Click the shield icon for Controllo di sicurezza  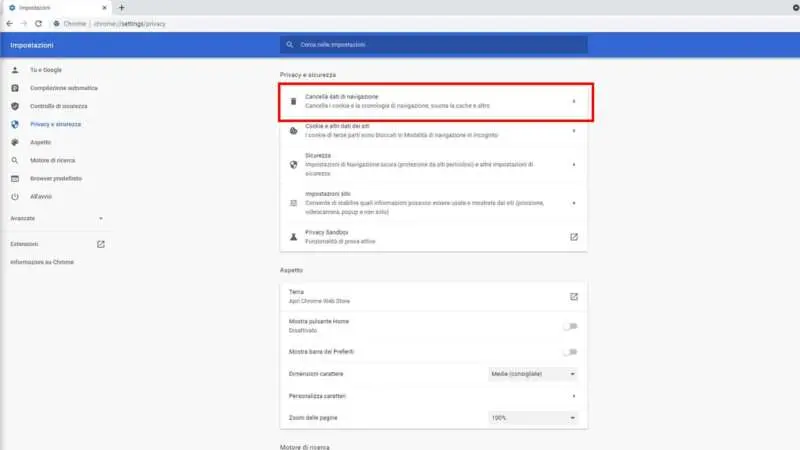15,106
